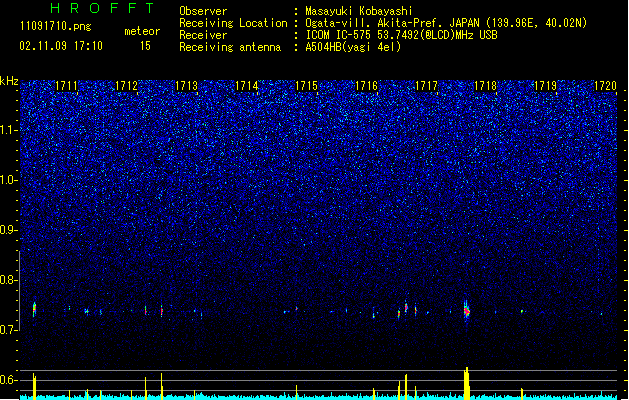Click the Receiving Location label

click(x=233, y=23)
